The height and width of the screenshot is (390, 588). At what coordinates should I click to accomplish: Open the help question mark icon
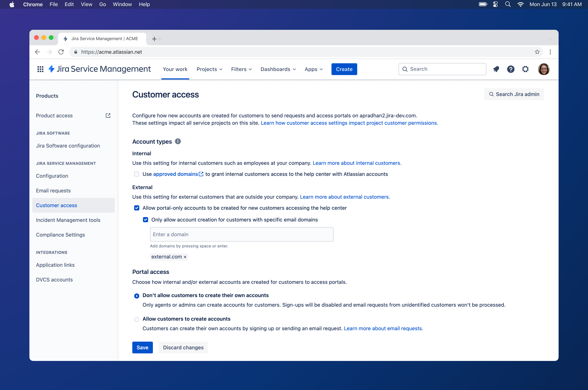(510, 69)
